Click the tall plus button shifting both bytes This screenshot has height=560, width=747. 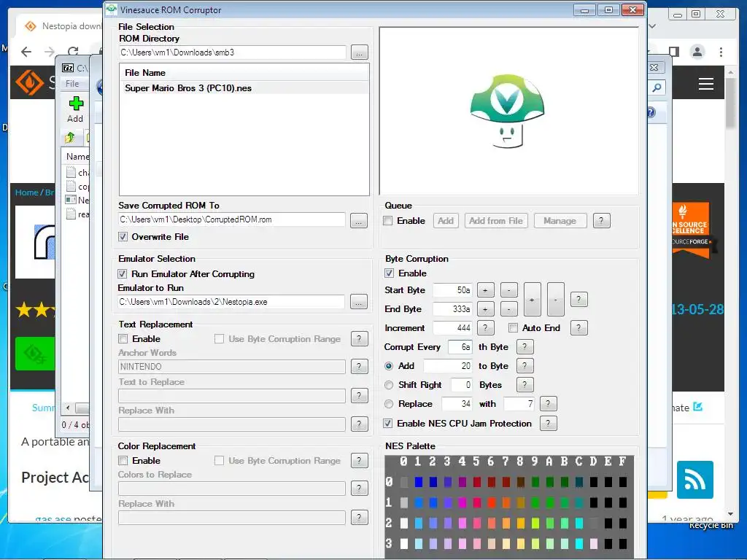pyautogui.click(x=532, y=300)
